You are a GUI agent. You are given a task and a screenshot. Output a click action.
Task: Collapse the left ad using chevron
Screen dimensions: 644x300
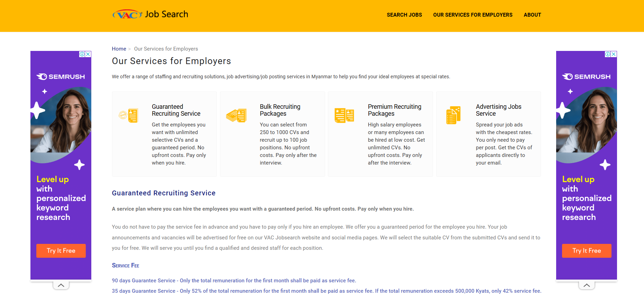pyautogui.click(x=61, y=285)
